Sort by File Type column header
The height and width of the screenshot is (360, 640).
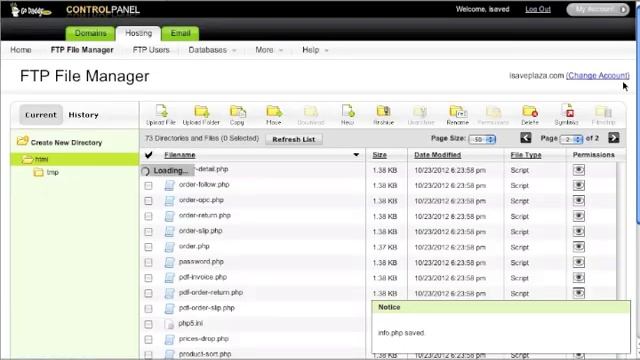pos(526,155)
